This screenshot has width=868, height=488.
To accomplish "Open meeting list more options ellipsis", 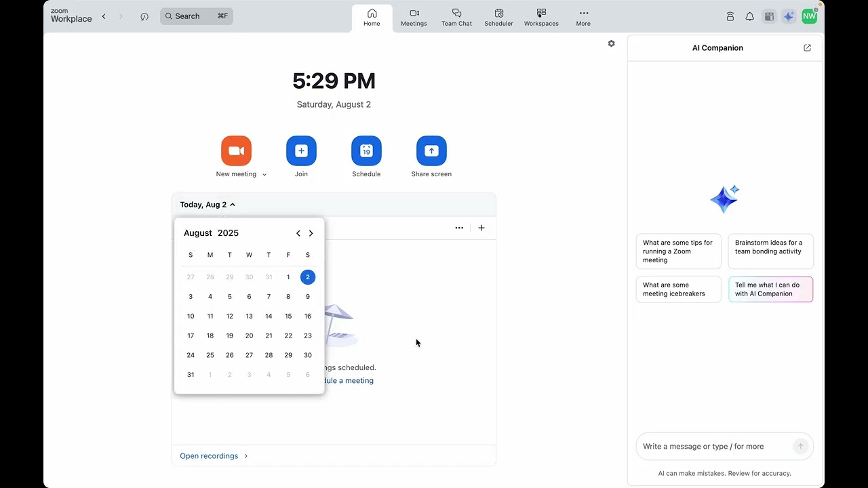I will tap(459, 228).
